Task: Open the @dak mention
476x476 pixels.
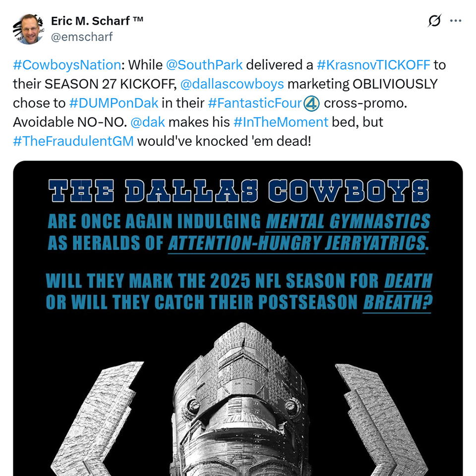Action: 147,121
